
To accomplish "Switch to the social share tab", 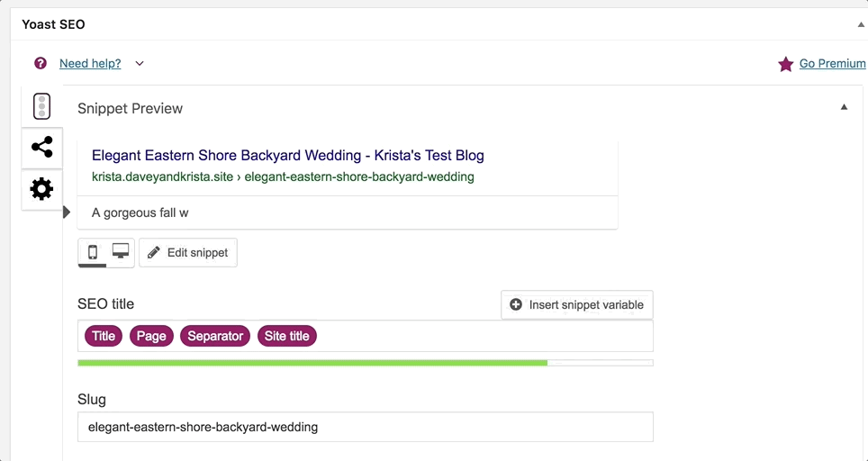I will click(42, 147).
